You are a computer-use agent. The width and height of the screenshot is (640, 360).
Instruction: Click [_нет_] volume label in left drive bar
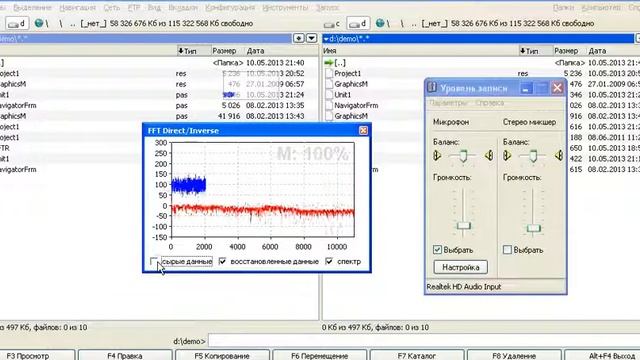click(93, 24)
